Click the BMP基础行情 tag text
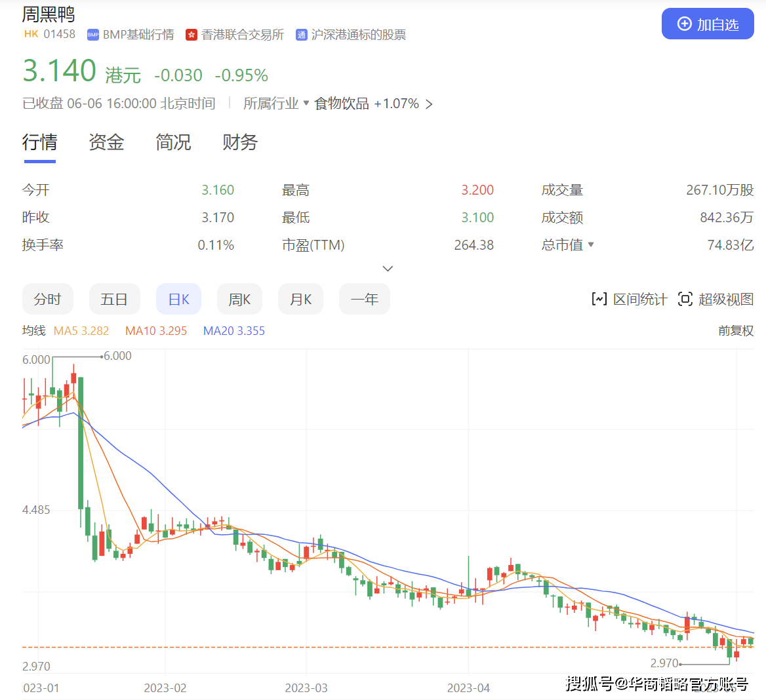766x700 pixels. click(138, 35)
